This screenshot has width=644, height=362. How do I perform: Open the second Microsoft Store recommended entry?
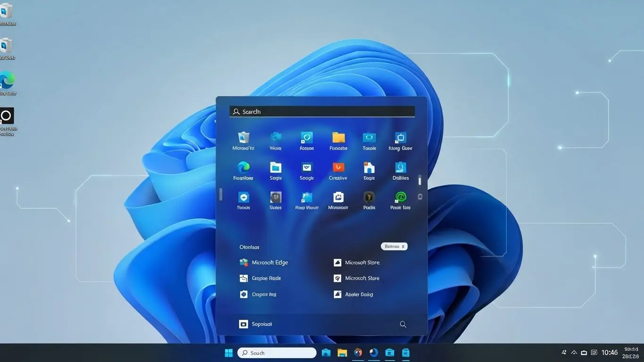pyautogui.click(x=357, y=278)
